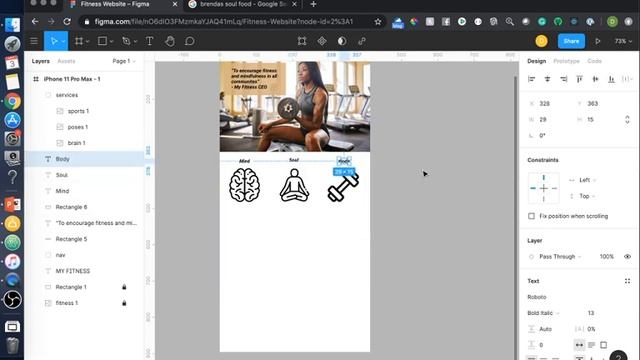Open the Page 1 dropdown
The width and height of the screenshot is (640, 360).
click(124, 61)
